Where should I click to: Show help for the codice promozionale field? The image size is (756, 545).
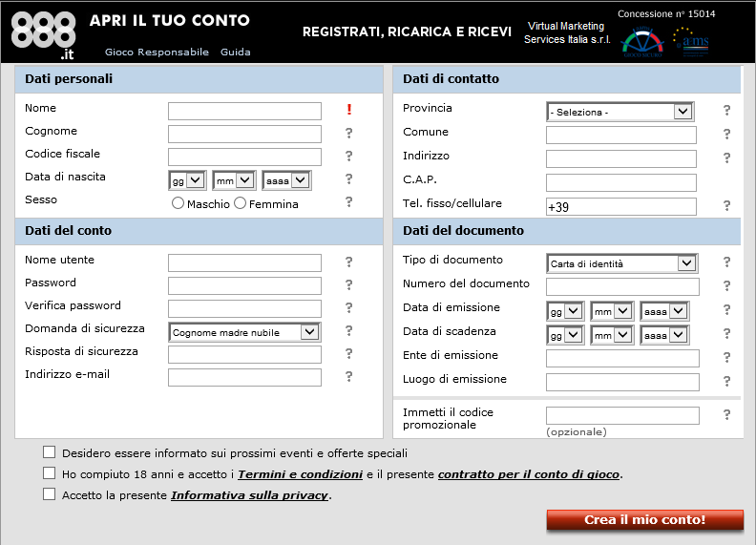727,415
